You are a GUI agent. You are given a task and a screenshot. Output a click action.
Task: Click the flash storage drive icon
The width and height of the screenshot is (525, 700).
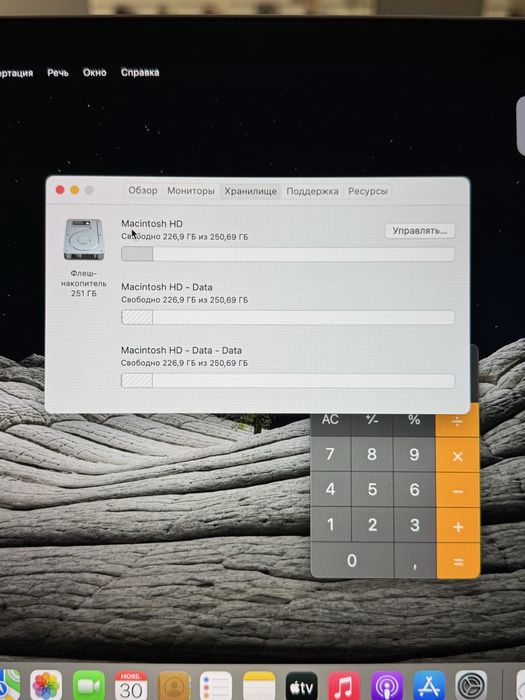click(x=84, y=239)
